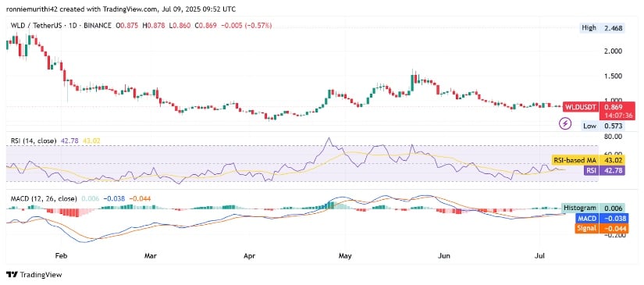Click the TradingView logo at bottom left
The image size is (644, 285).
[34, 275]
